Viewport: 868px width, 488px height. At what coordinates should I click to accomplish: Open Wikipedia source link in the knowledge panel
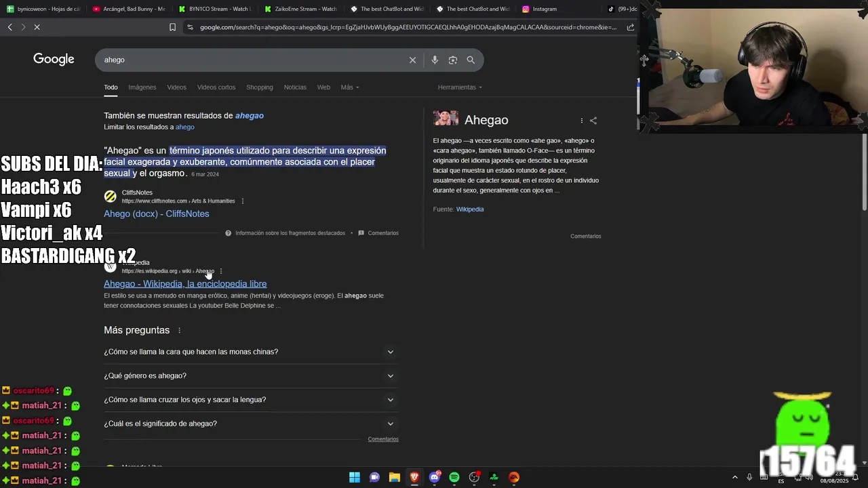[470, 209]
